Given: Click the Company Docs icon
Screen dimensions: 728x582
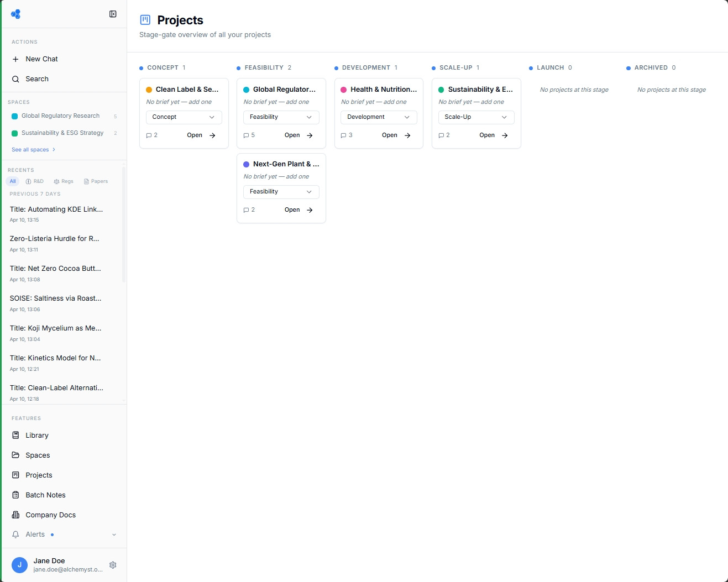Looking at the screenshot, I should point(15,515).
